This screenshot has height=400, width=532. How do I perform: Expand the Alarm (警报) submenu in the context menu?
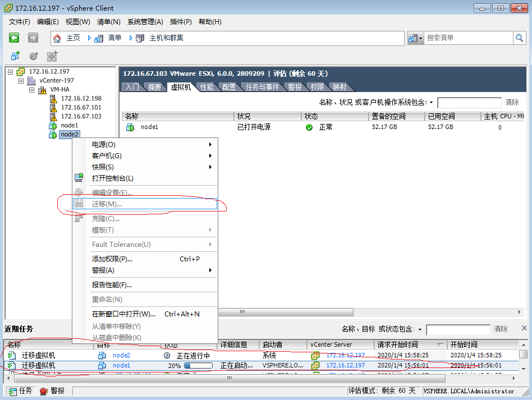[x=210, y=270]
